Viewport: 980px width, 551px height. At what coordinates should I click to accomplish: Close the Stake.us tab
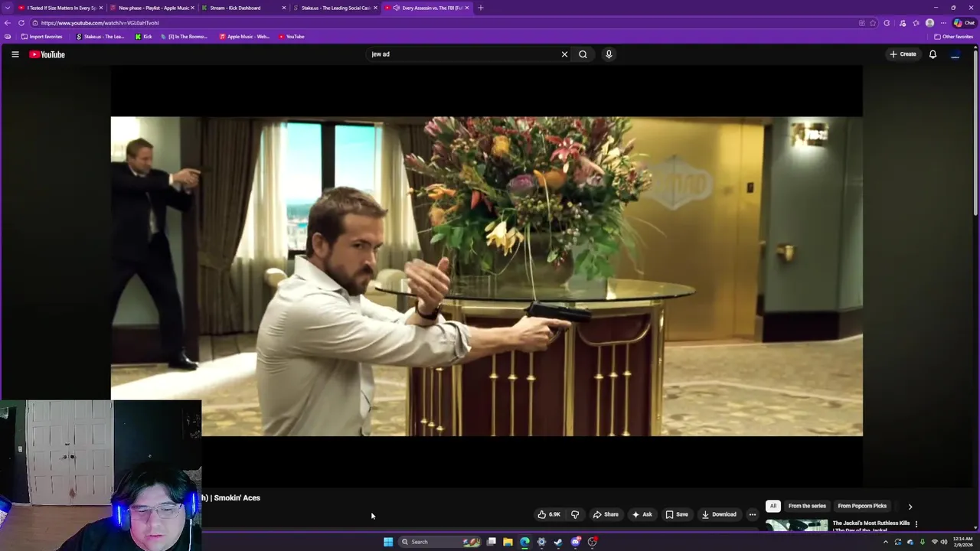[x=375, y=8]
